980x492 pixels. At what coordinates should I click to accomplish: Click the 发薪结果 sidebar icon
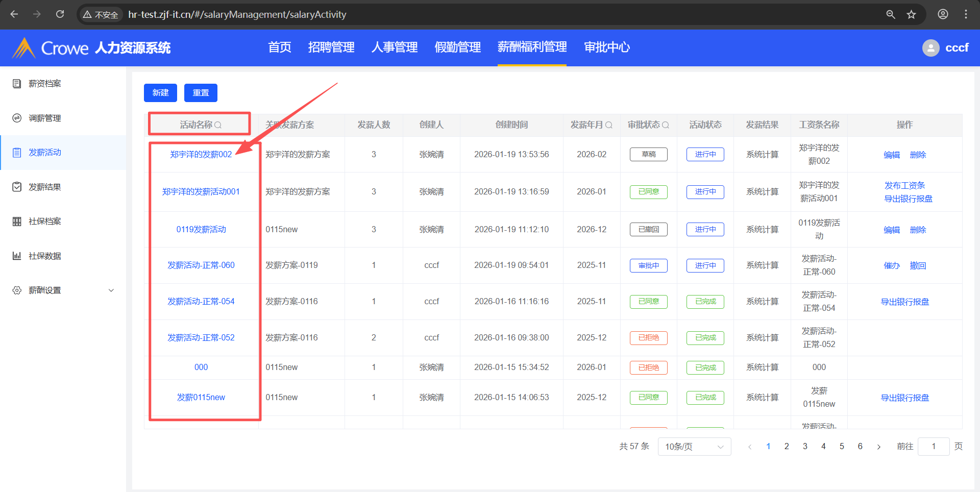point(17,187)
